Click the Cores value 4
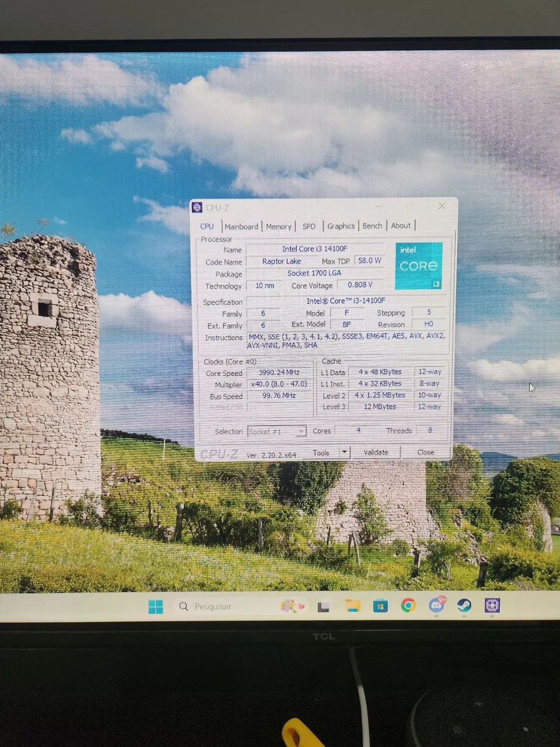Viewport: 560px width, 747px height. [x=358, y=431]
